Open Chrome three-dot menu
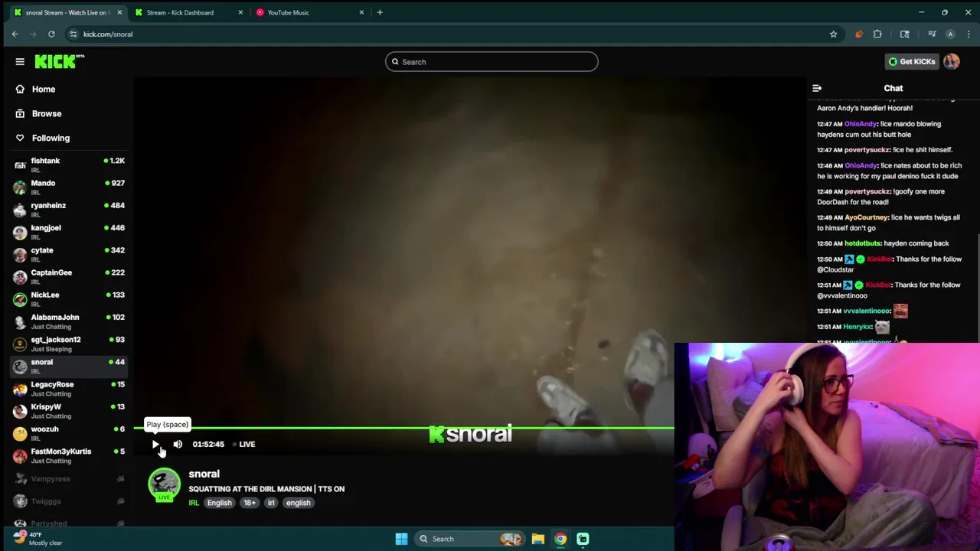 click(969, 34)
